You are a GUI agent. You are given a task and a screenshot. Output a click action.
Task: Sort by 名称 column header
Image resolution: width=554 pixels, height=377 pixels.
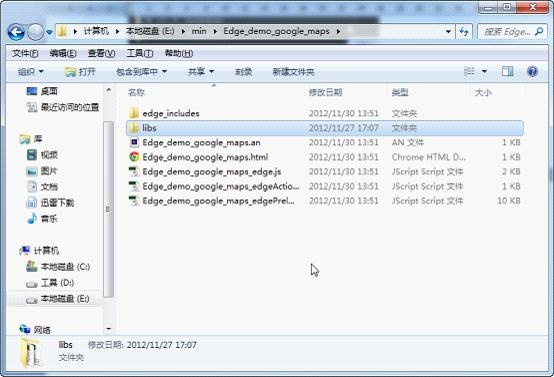click(136, 93)
